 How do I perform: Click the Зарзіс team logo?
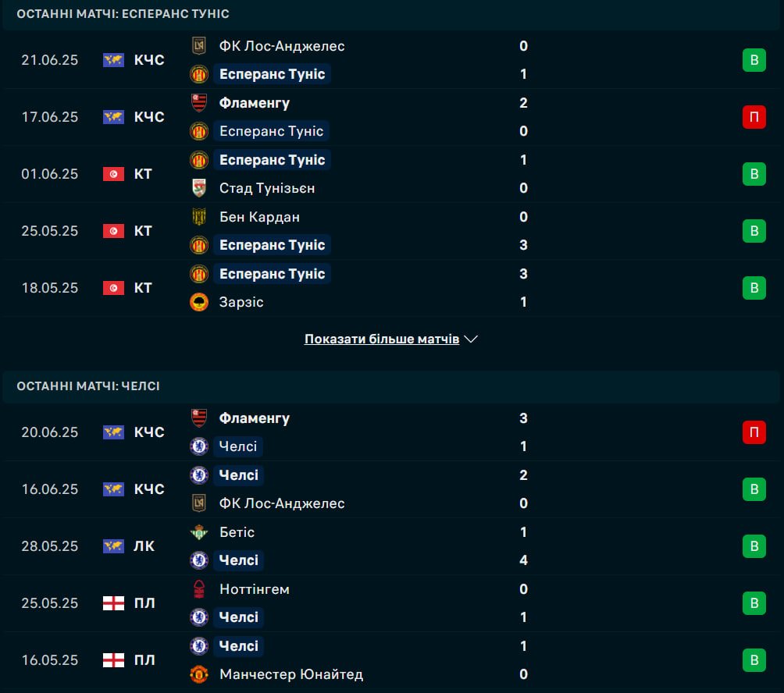[x=199, y=302]
